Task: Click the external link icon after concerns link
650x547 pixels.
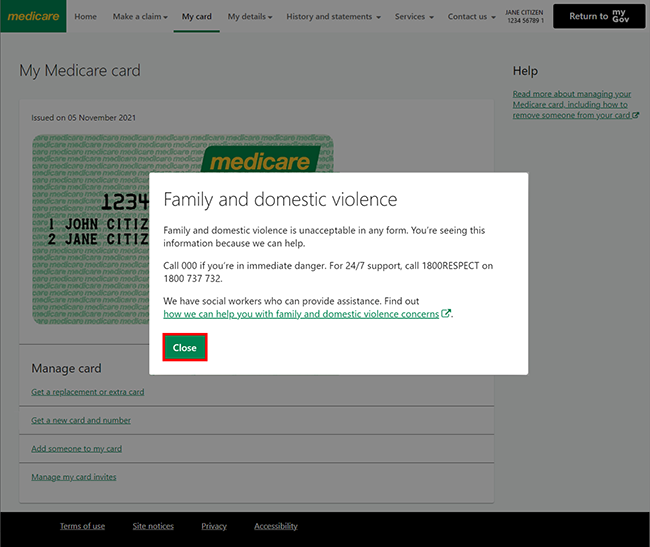Action: tap(446, 313)
